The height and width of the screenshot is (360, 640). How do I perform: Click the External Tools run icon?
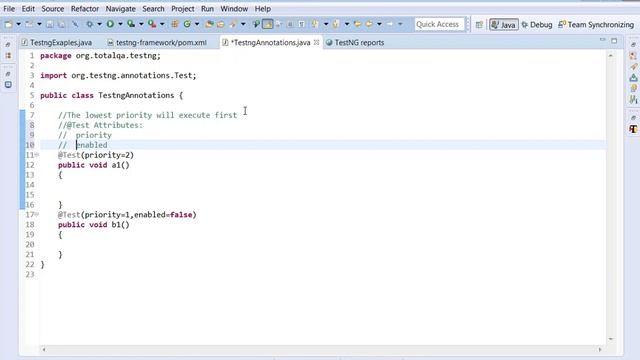tap(152, 24)
